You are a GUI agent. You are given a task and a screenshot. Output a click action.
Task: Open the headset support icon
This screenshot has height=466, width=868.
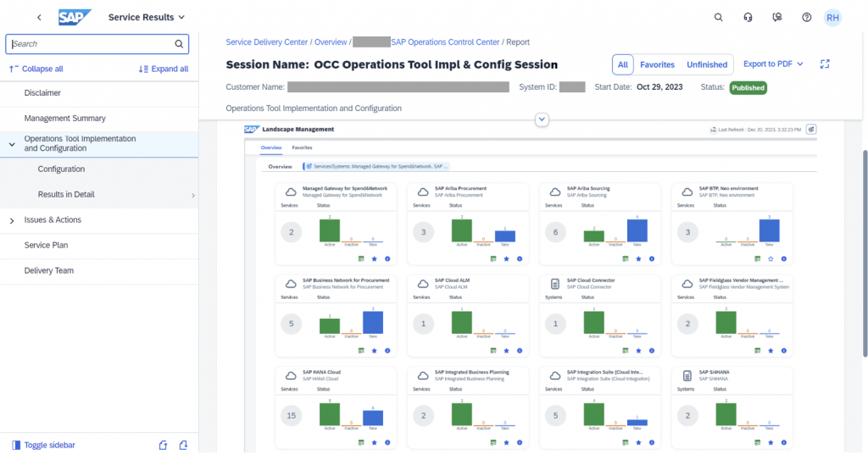coord(748,17)
